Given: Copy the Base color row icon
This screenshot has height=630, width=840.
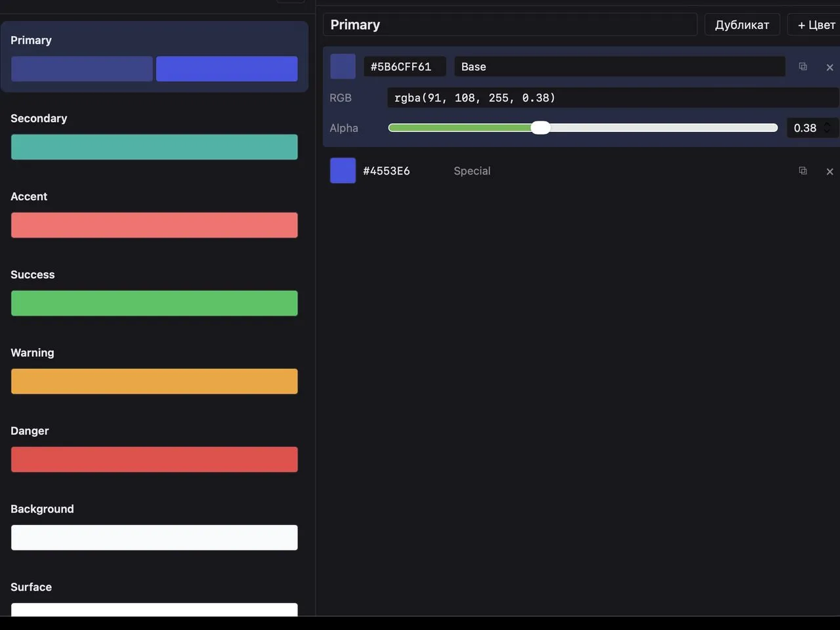Looking at the screenshot, I should (x=803, y=66).
